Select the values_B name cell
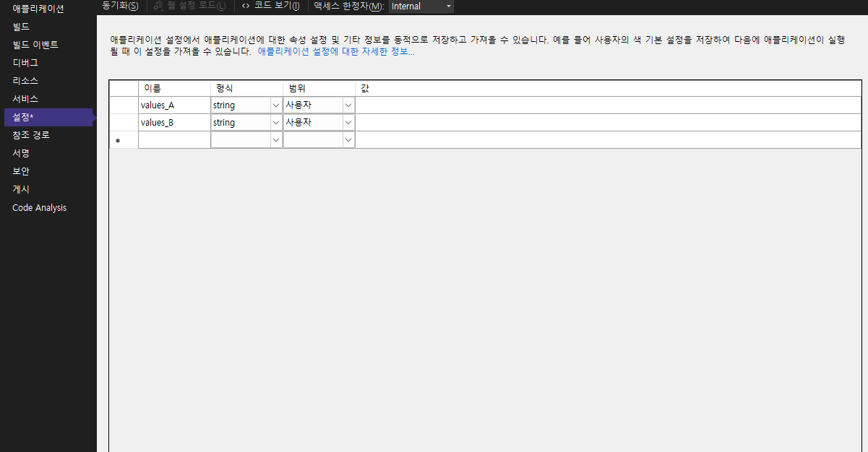 click(174, 123)
